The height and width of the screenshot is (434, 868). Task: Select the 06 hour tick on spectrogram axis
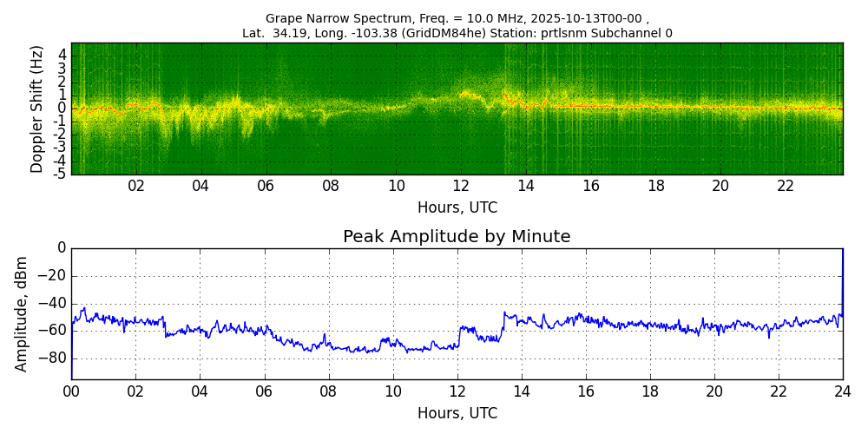(x=266, y=187)
